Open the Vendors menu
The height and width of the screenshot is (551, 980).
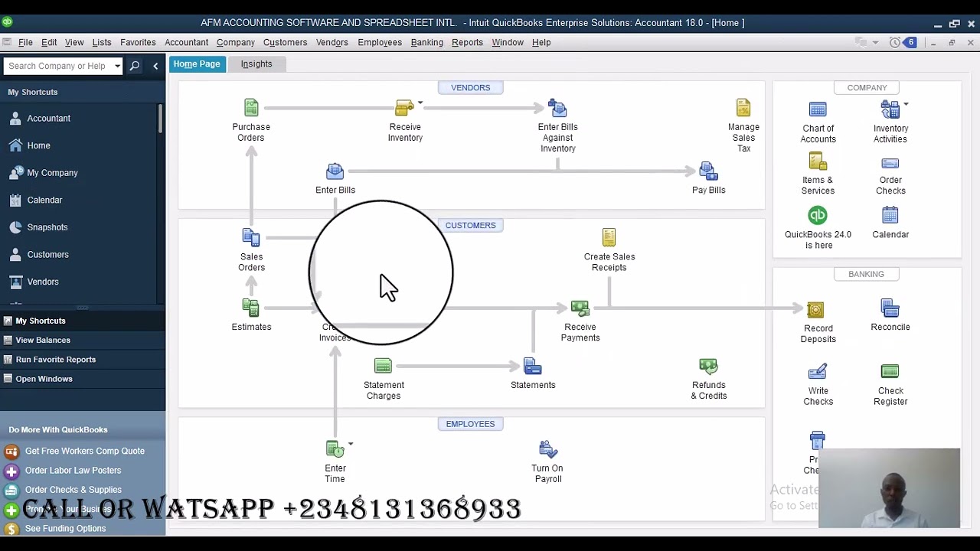point(332,42)
